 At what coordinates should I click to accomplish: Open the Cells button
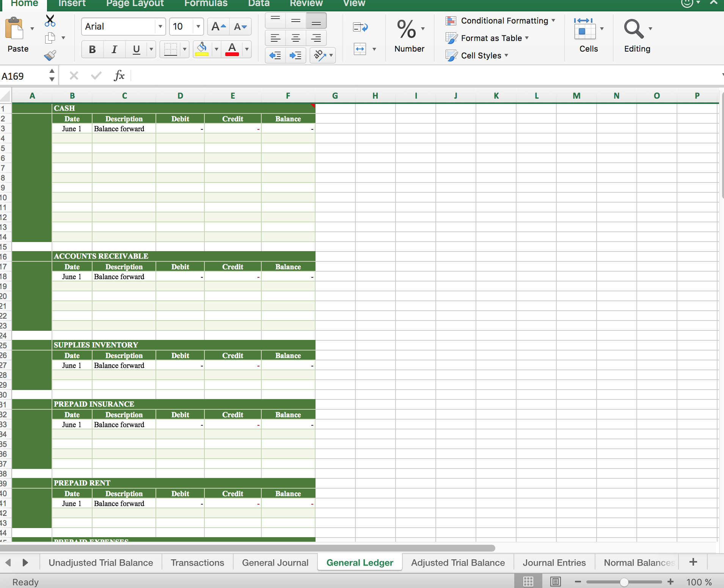click(x=584, y=28)
